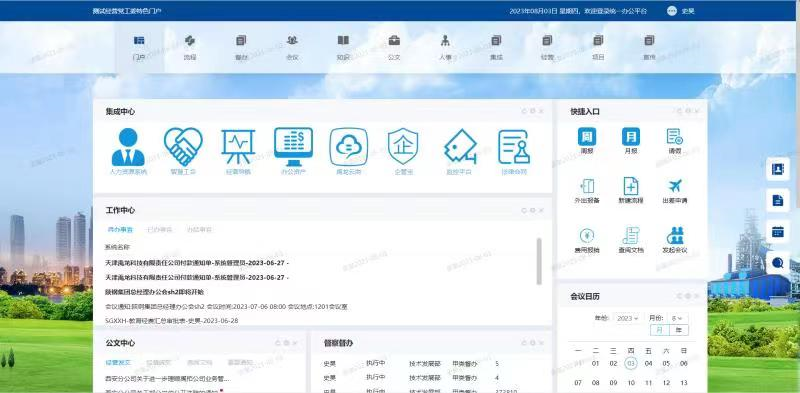Open the 周报 weekly report shortcut
The image size is (800, 393).
click(587, 137)
